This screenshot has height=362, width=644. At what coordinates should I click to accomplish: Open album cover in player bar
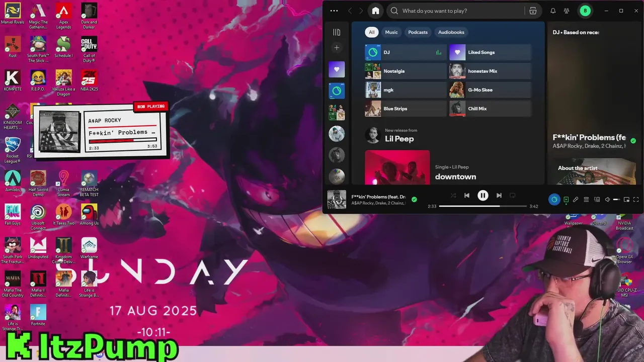click(337, 199)
